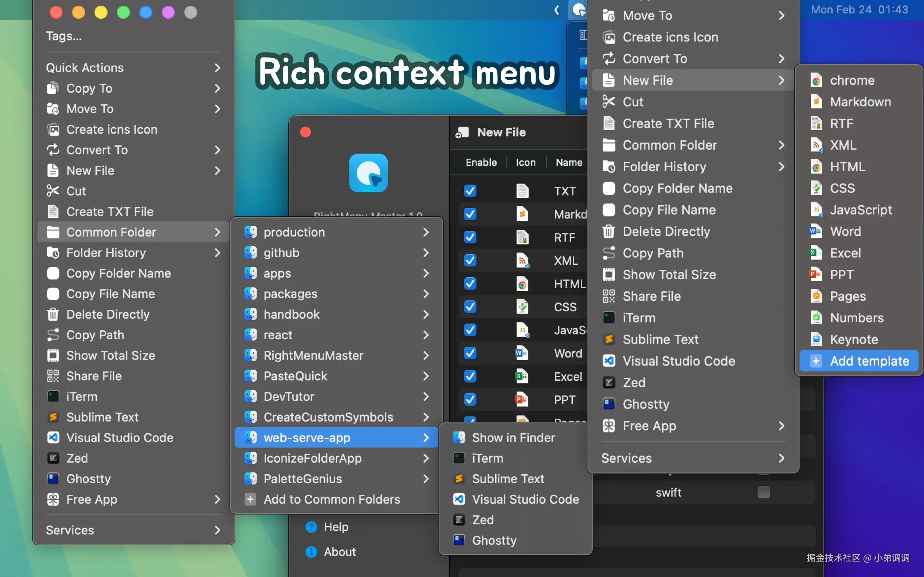This screenshot has width=924, height=577.
Task: Click the Add template button
Action: [859, 361]
